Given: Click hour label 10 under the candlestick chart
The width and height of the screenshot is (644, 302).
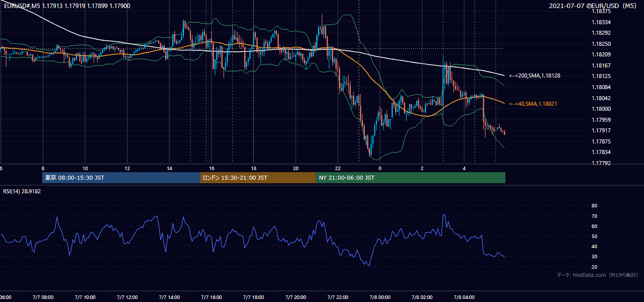Looking at the screenshot, I should click(x=85, y=169).
